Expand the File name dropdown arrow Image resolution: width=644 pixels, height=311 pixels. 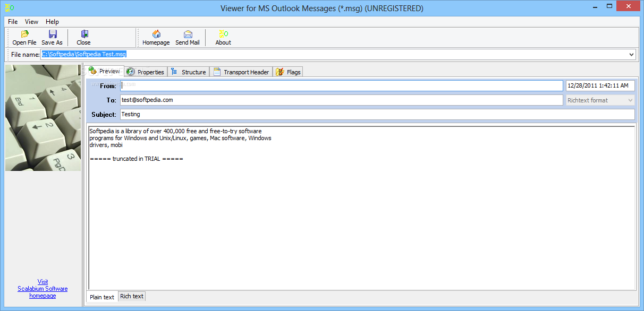tap(631, 54)
